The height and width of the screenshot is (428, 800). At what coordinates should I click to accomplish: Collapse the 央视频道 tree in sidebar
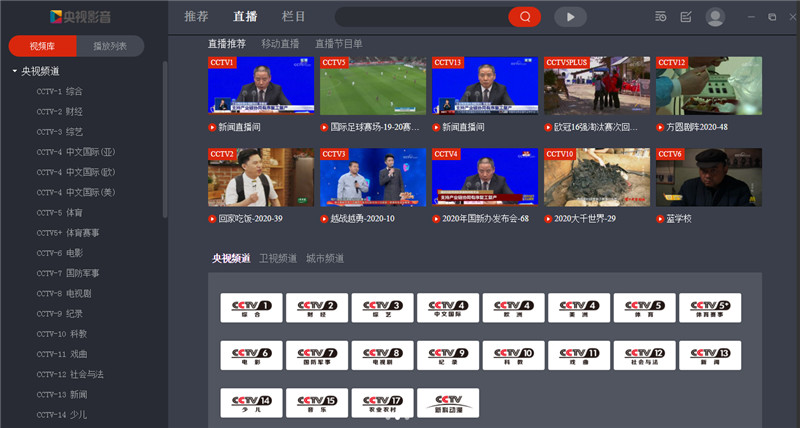(x=15, y=71)
